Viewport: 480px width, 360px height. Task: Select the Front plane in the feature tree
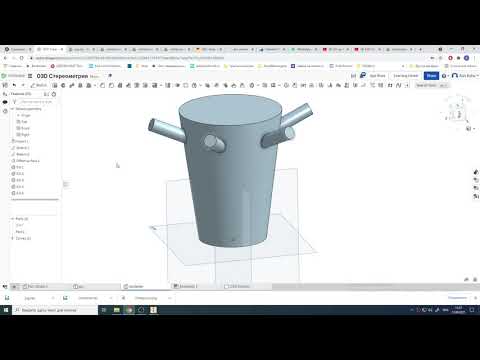[x=23, y=128]
